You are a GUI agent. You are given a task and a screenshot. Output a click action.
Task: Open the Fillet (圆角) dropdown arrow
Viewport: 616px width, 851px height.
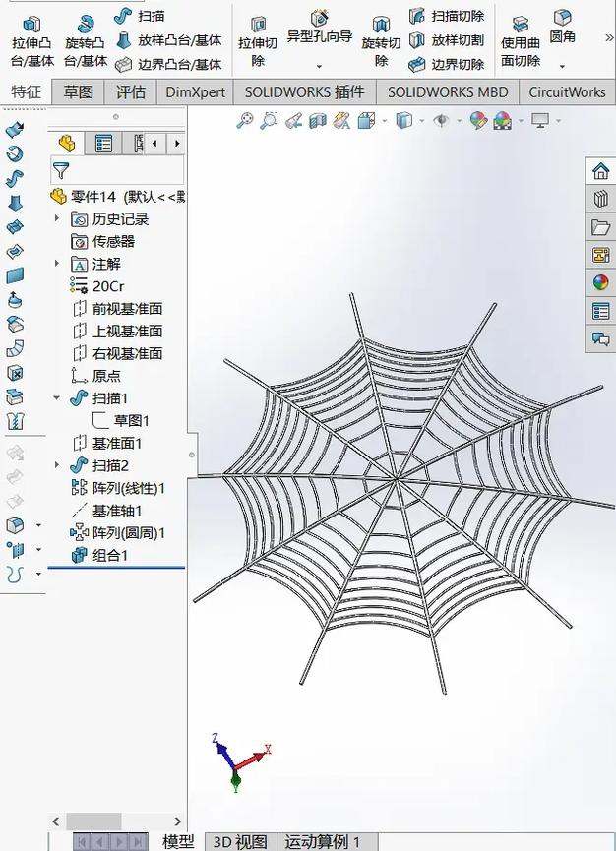(x=562, y=66)
